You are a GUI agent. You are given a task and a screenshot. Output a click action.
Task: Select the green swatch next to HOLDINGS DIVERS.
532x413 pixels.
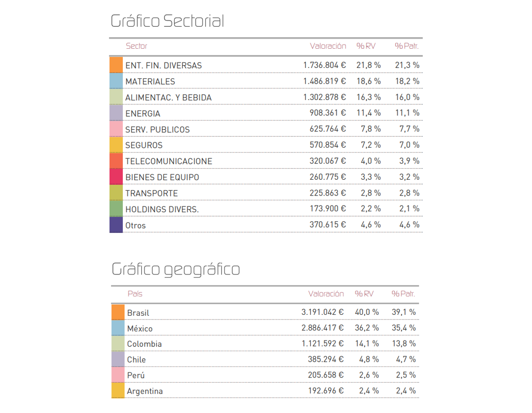116,209
